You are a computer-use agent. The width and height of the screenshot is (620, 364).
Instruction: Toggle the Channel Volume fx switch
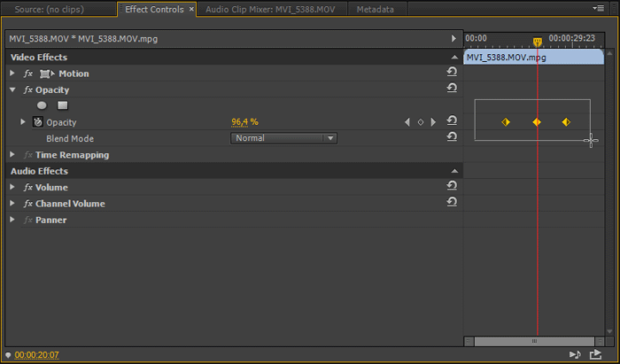click(x=28, y=204)
